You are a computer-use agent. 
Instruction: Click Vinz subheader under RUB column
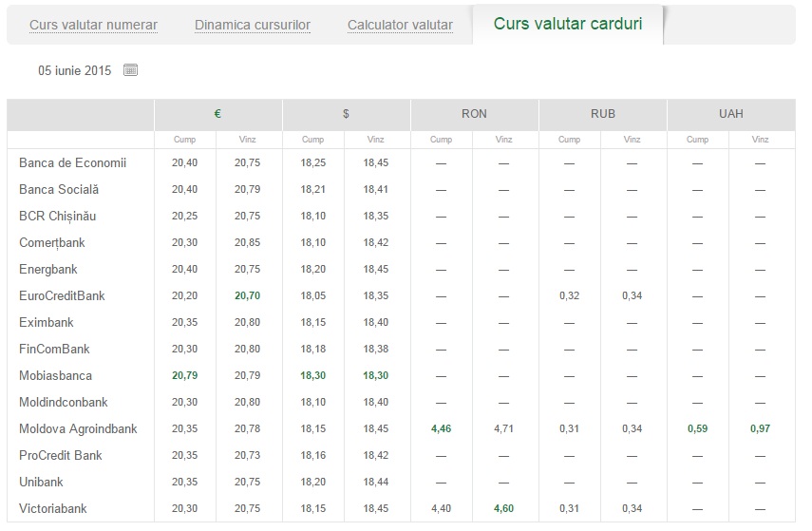coord(632,140)
